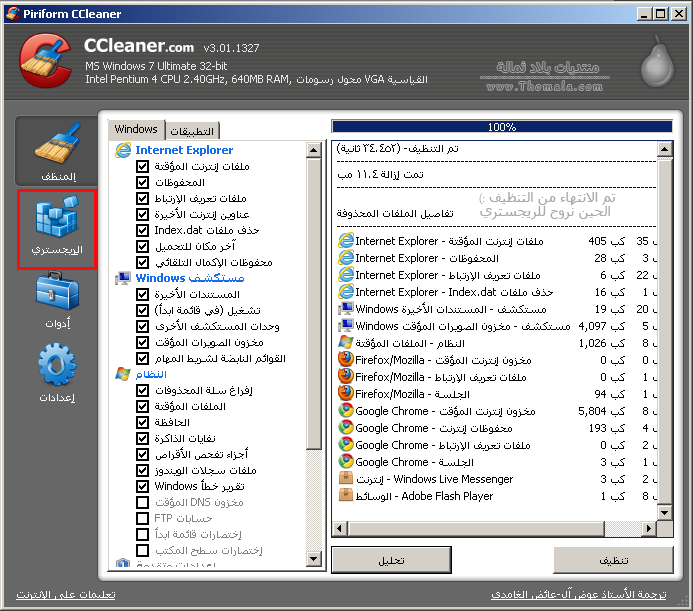Open the Options (إعدادات) gear section

57,372
